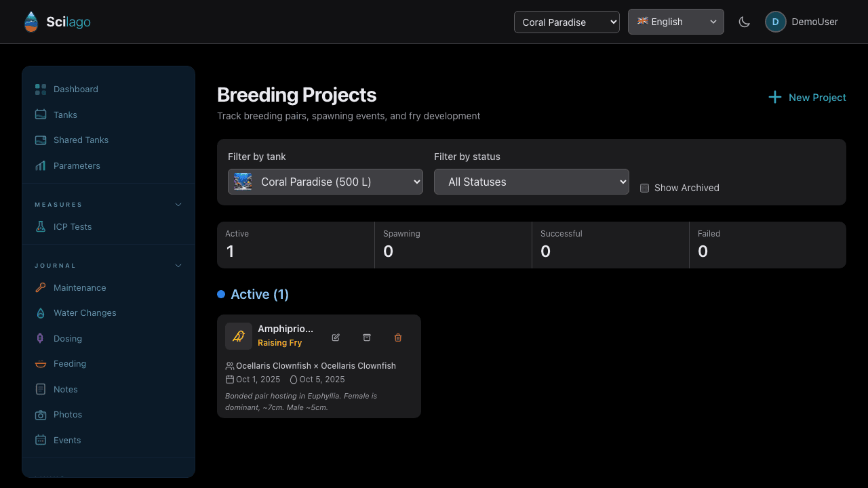Open the Filter by tank dropdown
Viewport: 868px width, 488px height.
click(325, 182)
